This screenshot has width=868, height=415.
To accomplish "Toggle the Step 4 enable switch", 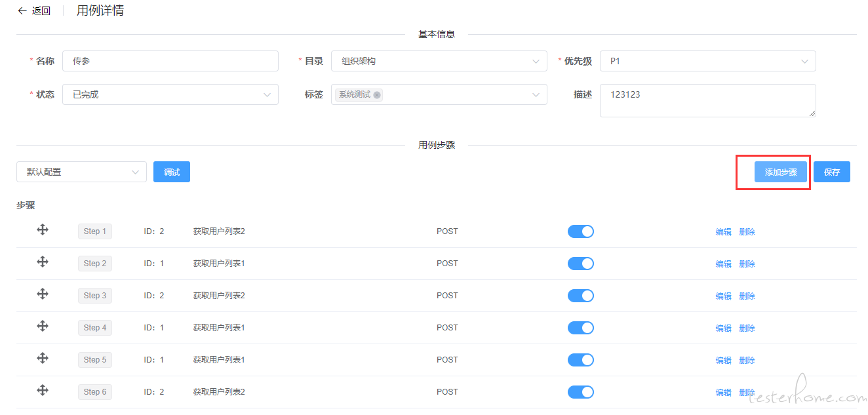I will (x=581, y=328).
